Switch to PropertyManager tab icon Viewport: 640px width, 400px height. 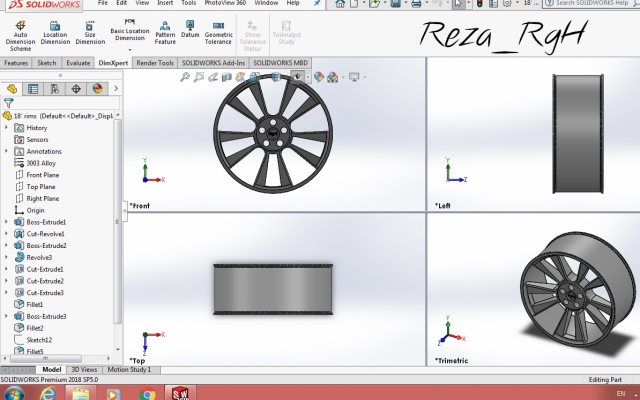pos(33,89)
